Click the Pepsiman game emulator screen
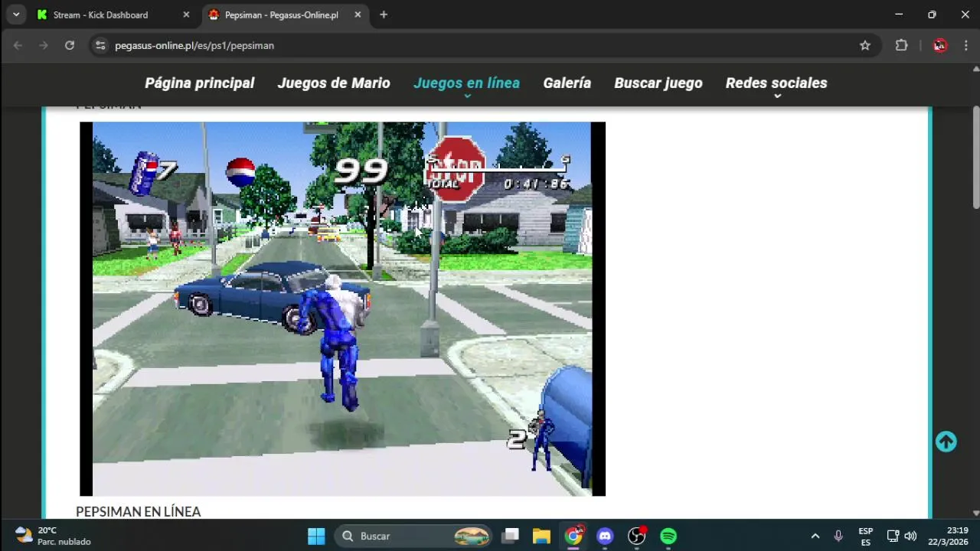 coord(342,308)
